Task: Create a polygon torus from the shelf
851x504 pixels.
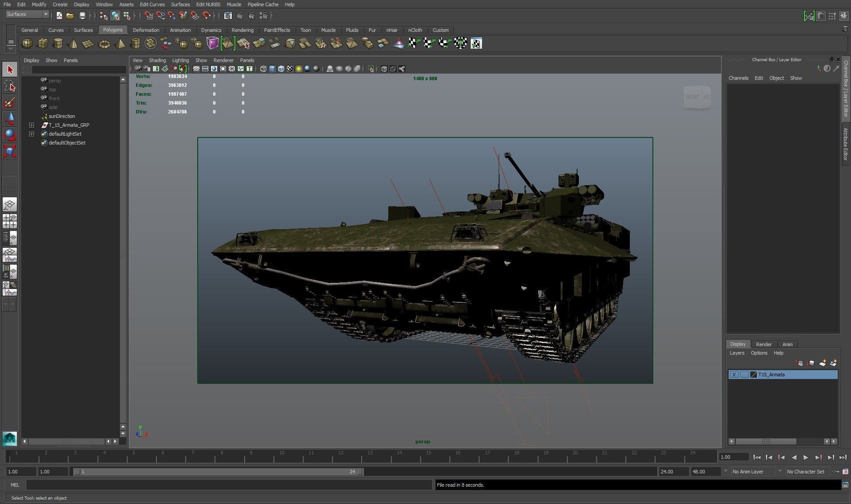Action: 104,43
